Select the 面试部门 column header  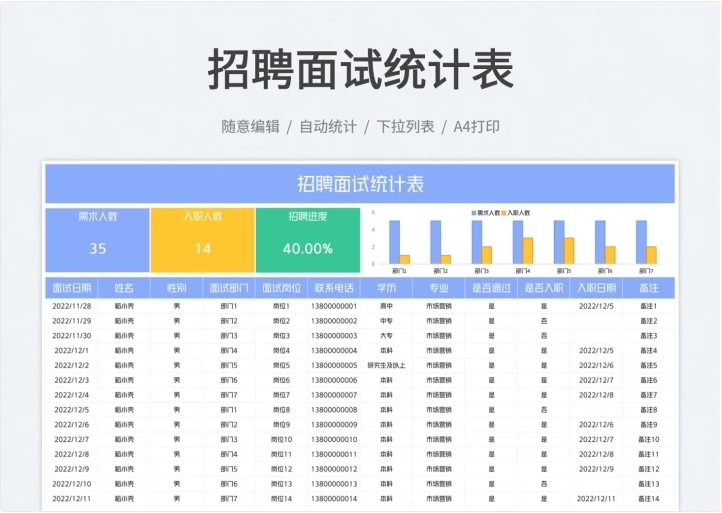pos(229,288)
